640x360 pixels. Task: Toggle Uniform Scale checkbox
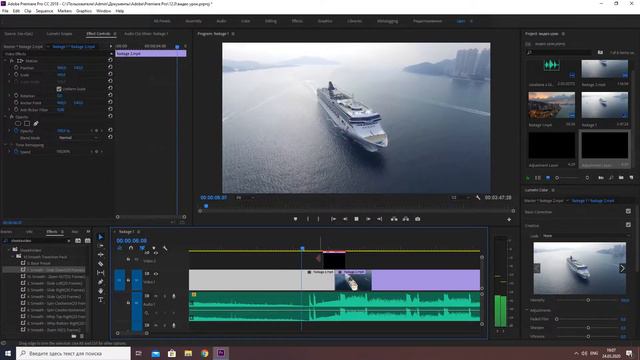pyautogui.click(x=59, y=89)
